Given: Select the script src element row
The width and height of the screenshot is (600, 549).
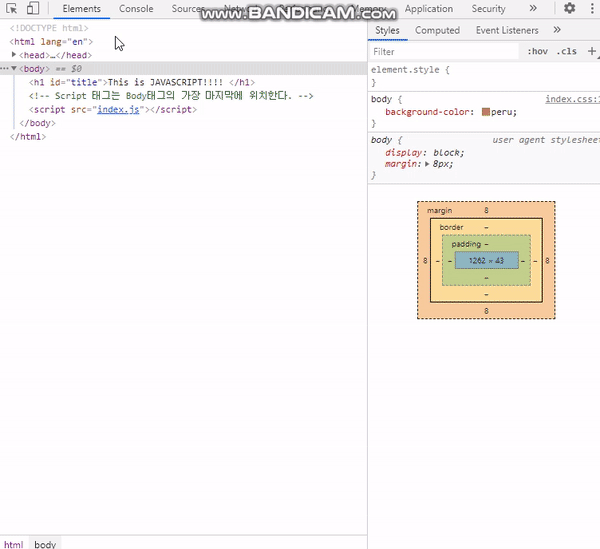Looking at the screenshot, I should pos(113,109).
